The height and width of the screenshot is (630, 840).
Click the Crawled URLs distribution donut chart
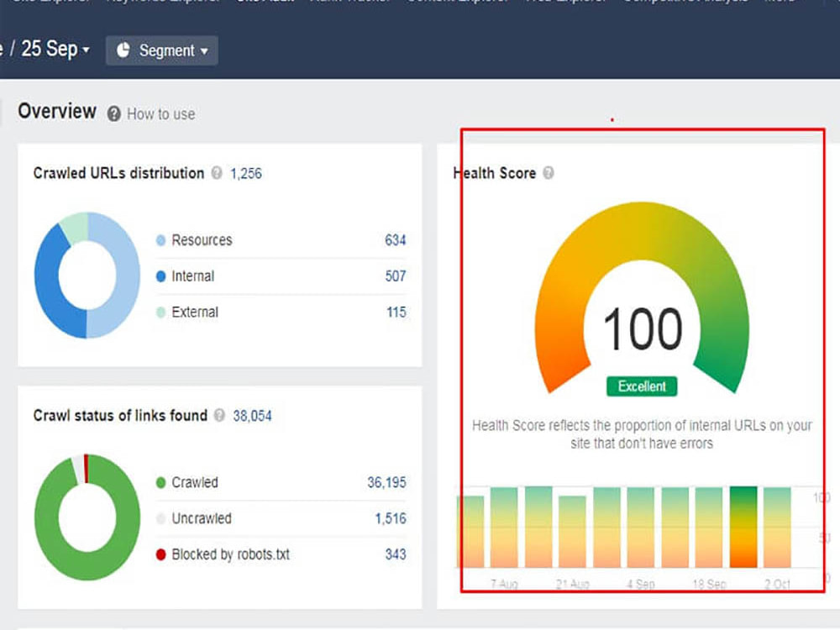(x=87, y=276)
